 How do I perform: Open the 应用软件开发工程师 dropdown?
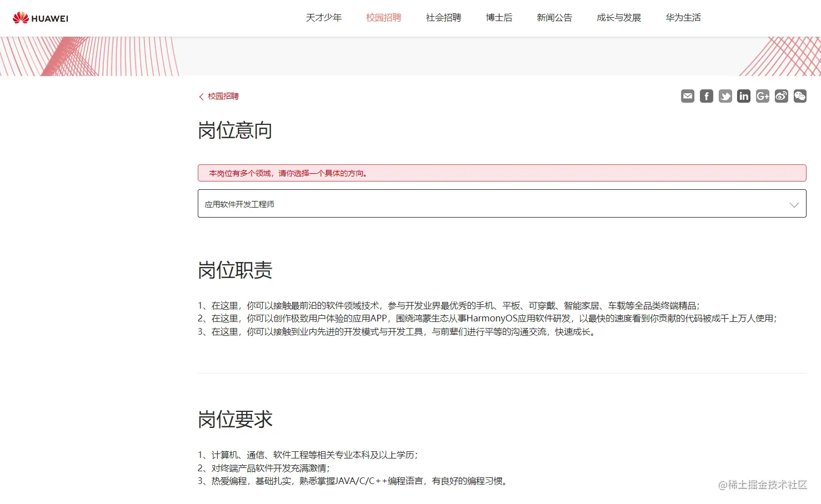(502, 204)
